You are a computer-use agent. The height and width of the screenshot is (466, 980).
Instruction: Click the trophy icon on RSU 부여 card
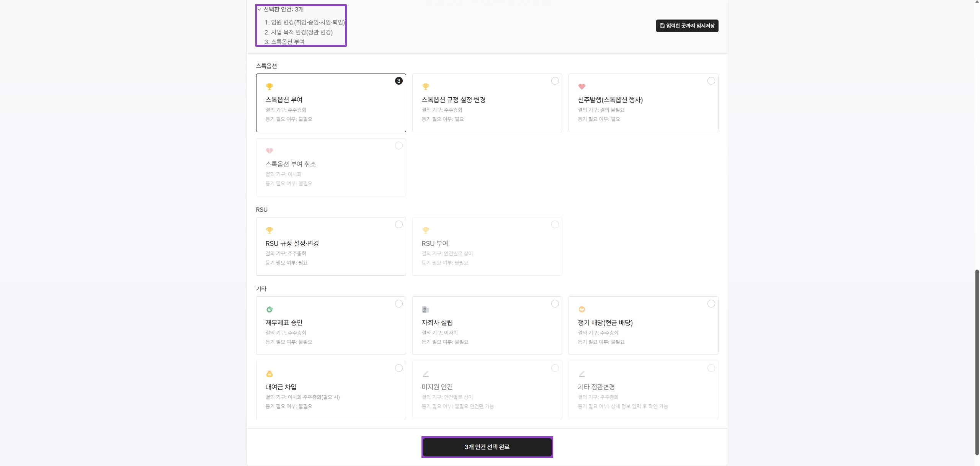(426, 230)
